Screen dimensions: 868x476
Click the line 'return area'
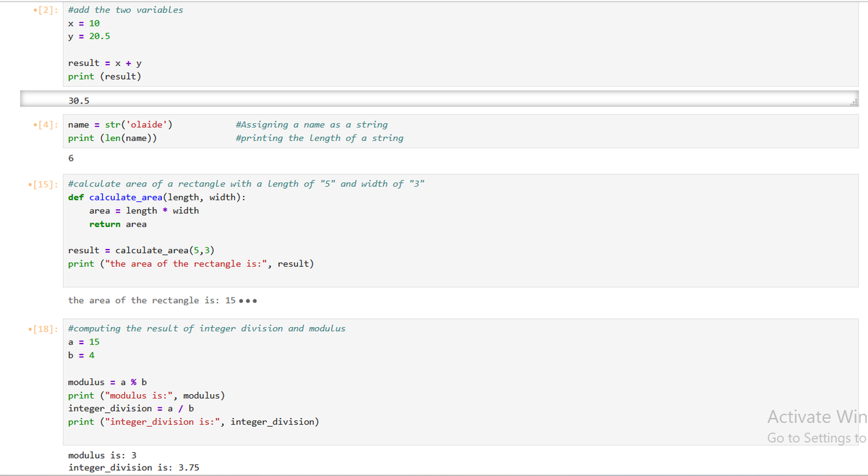tap(118, 224)
